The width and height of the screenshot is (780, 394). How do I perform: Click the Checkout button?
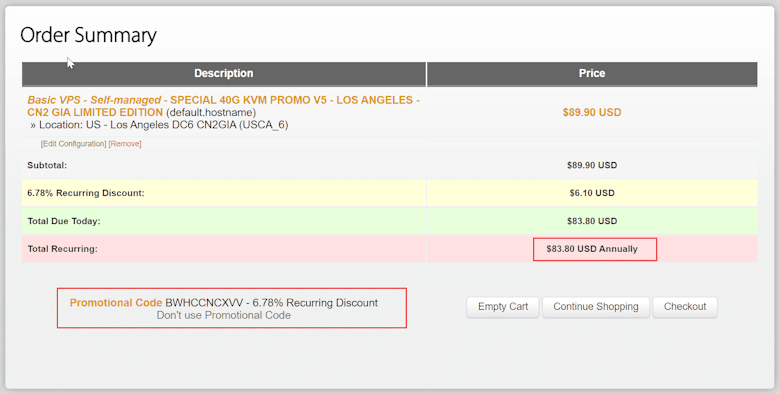[x=684, y=307]
